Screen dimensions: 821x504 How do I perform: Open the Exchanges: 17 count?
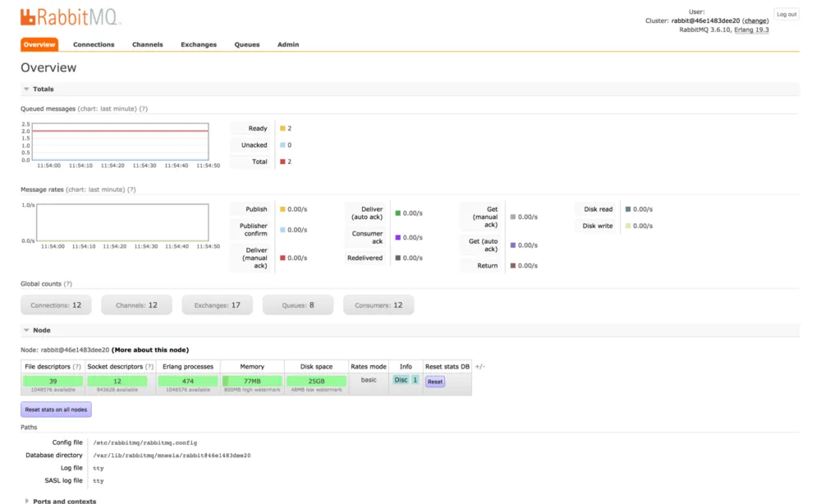pyautogui.click(x=218, y=305)
